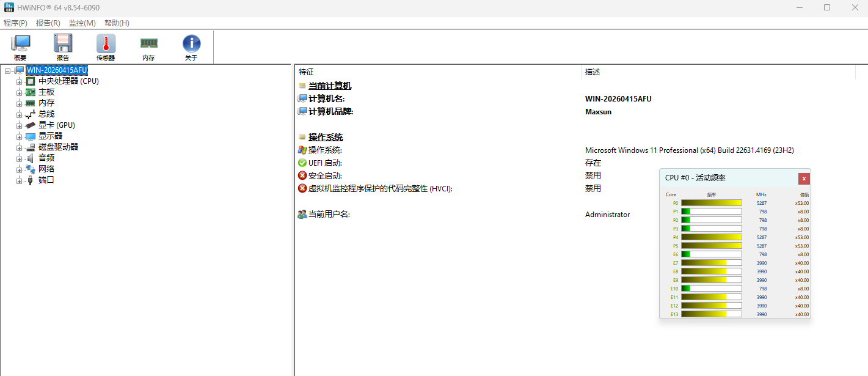Click the 端口 port plug tree icon
Screen dimensions: 868x376
31,180
